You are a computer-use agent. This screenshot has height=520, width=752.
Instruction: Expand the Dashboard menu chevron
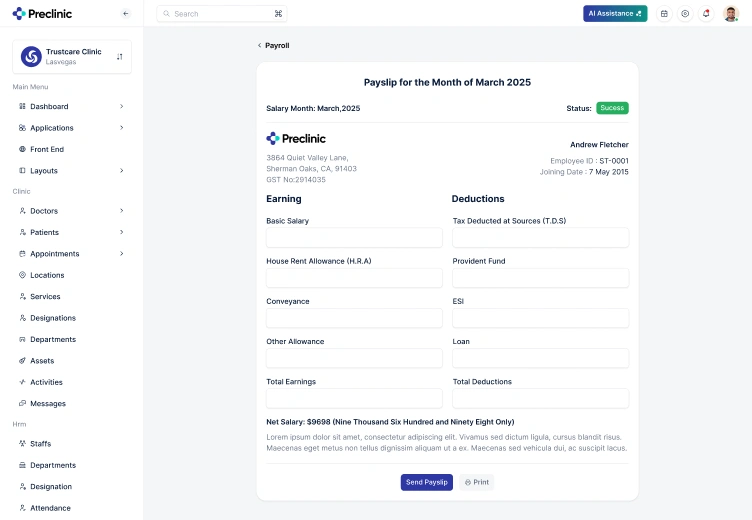pyautogui.click(x=122, y=106)
